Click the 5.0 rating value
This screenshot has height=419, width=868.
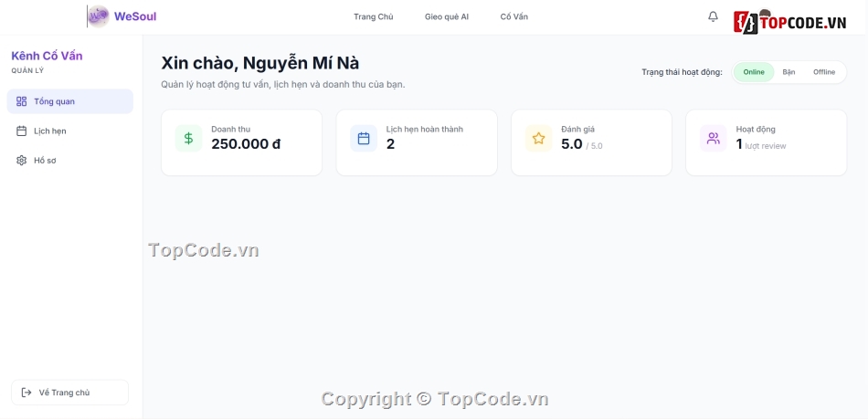click(x=572, y=144)
